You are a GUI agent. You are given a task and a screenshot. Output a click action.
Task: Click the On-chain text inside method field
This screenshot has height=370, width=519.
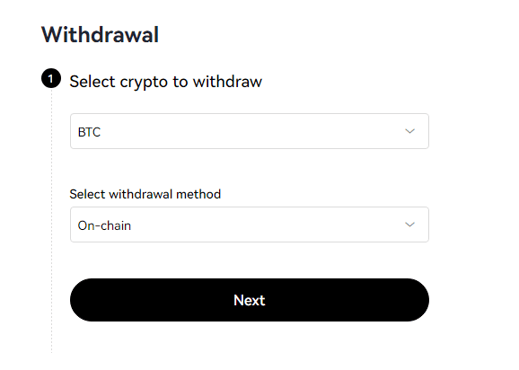[x=104, y=226]
